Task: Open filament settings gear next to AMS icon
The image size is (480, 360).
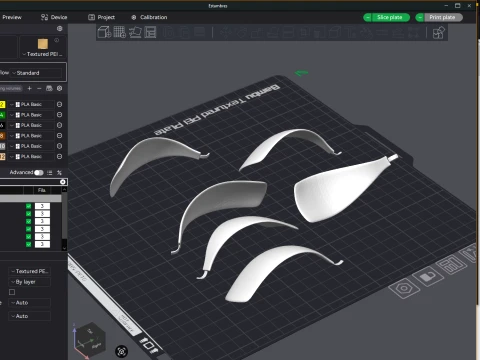Action: (x=60, y=88)
